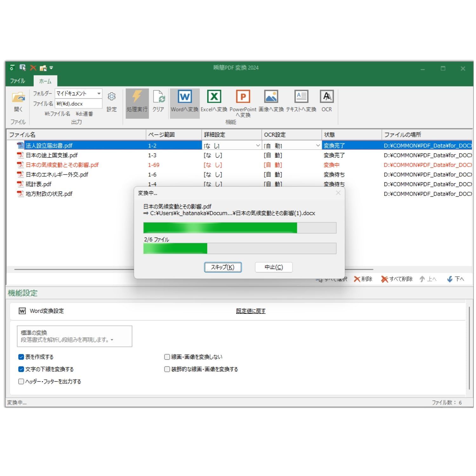Click the 状態 column header
This screenshot has height=476, width=476.
352,135
